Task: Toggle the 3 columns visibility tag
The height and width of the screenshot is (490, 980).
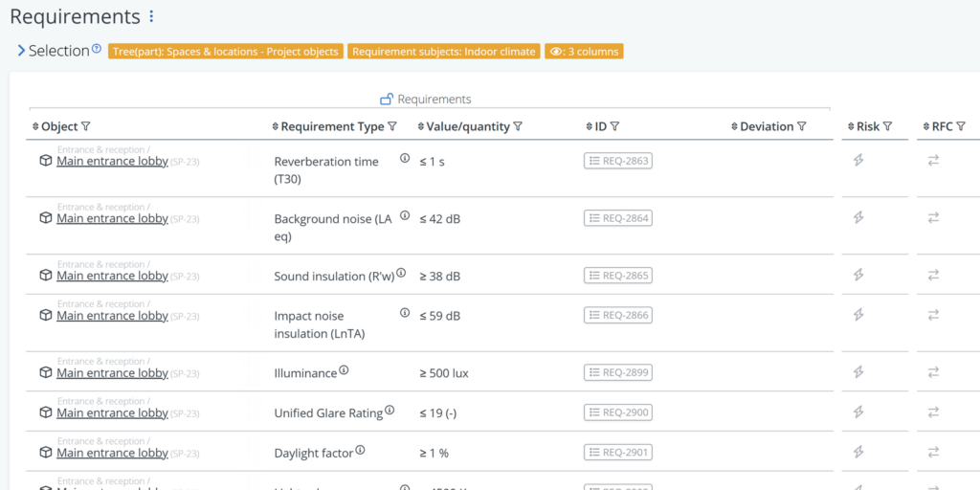Action: coord(584,52)
